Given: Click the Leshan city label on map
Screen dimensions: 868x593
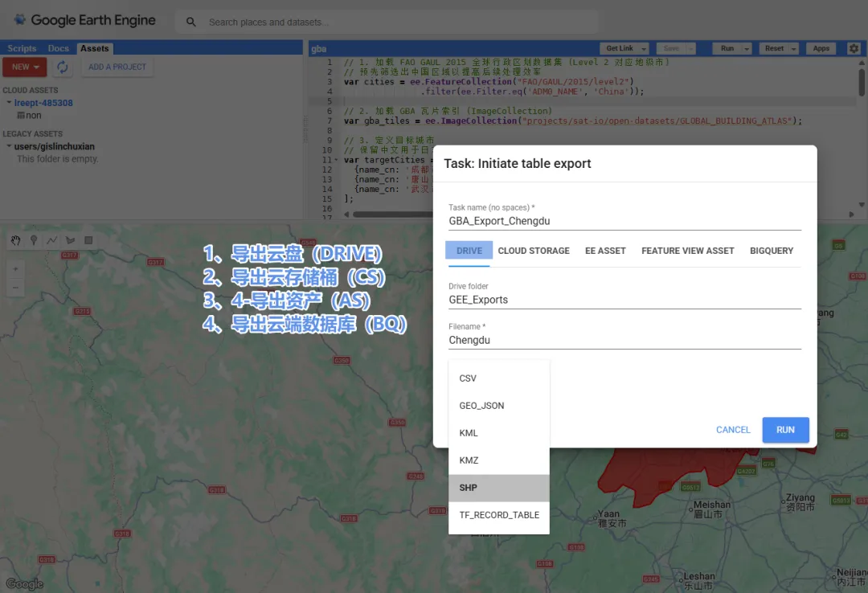Looking at the screenshot, I should (698, 580).
